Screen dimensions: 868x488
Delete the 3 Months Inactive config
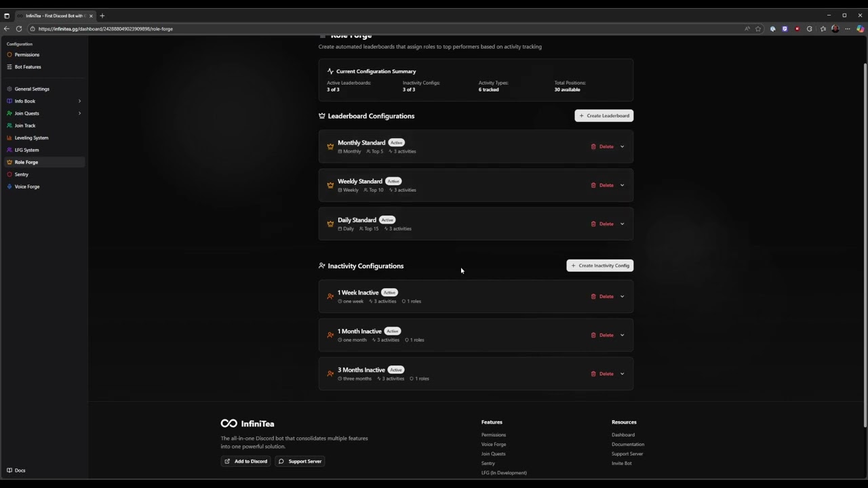click(602, 373)
